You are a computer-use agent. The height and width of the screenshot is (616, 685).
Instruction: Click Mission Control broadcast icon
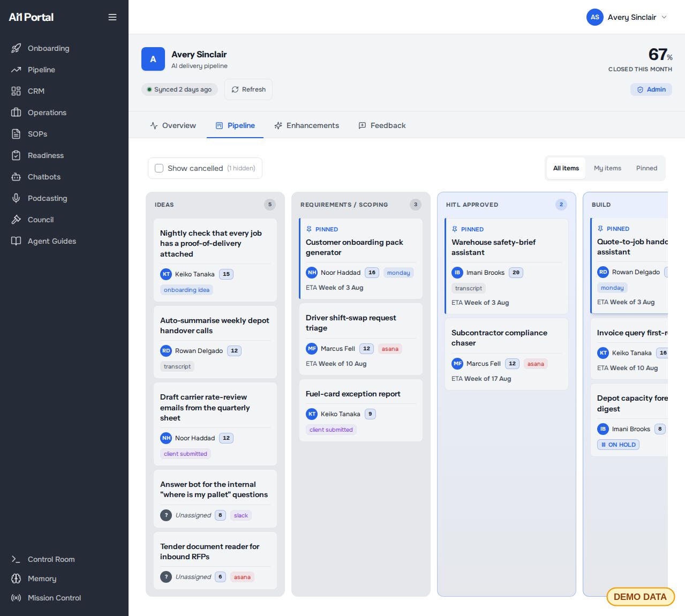click(16, 598)
